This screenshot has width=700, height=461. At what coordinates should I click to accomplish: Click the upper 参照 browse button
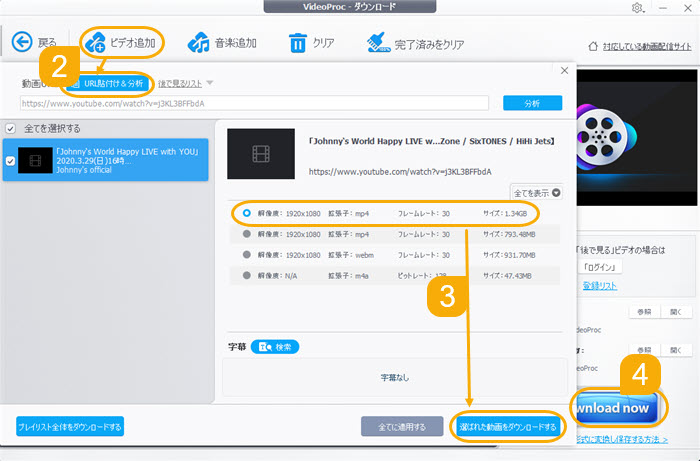pos(644,312)
